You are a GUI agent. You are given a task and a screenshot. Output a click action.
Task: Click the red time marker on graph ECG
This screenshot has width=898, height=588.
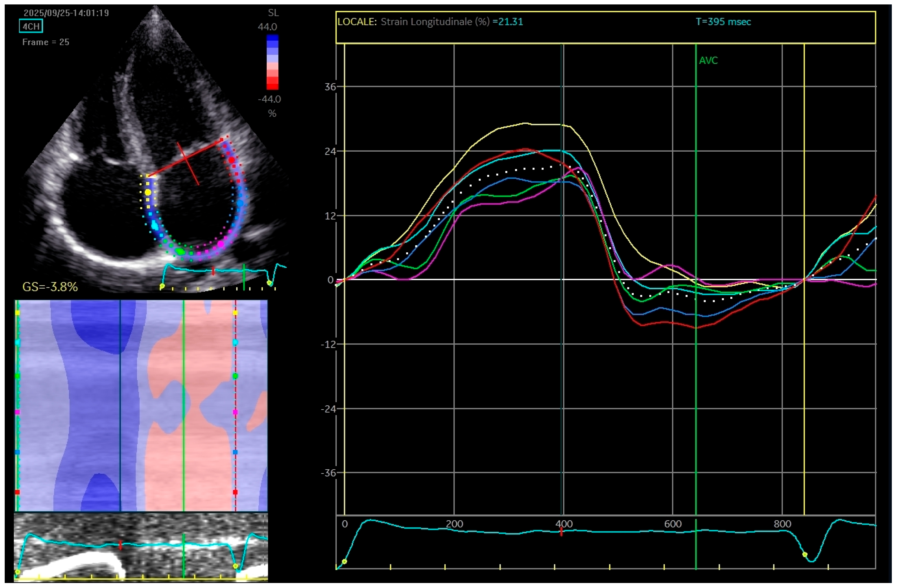tap(562, 532)
